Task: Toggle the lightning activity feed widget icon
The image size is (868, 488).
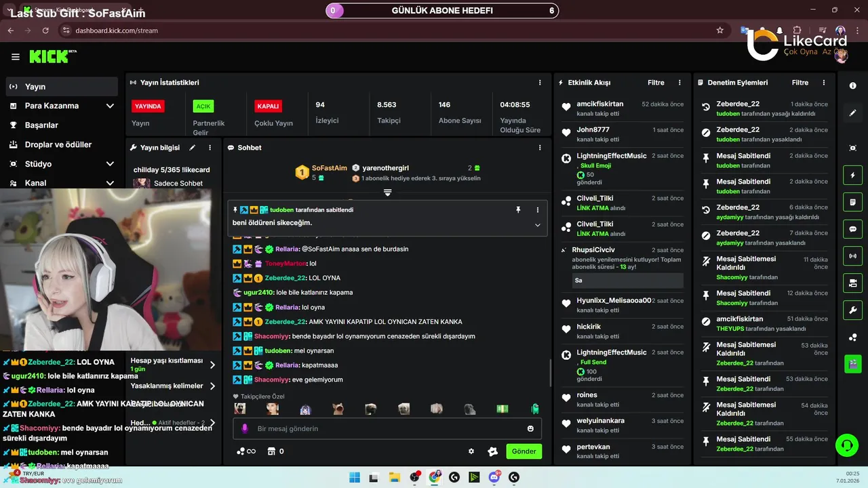Action: click(x=852, y=175)
